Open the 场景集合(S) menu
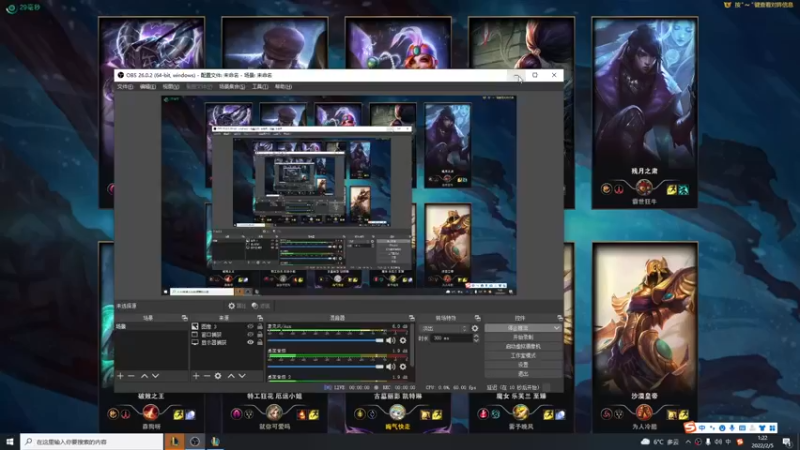This screenshot has width=800, height=450. pos(232,87)
